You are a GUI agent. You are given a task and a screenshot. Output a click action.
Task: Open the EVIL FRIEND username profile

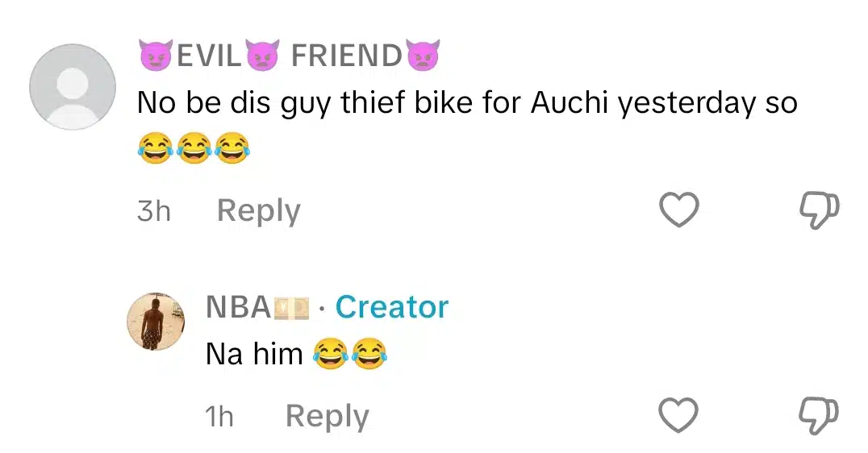[289, 55]
